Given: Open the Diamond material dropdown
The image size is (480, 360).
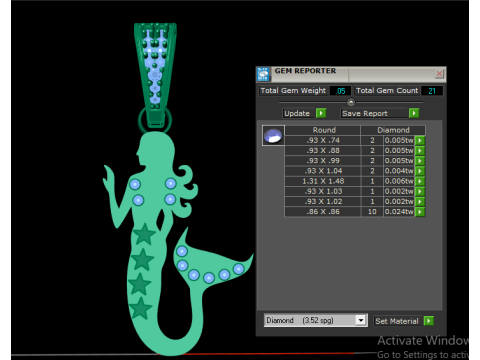Looking at the screenshot, I should [360, 320].
